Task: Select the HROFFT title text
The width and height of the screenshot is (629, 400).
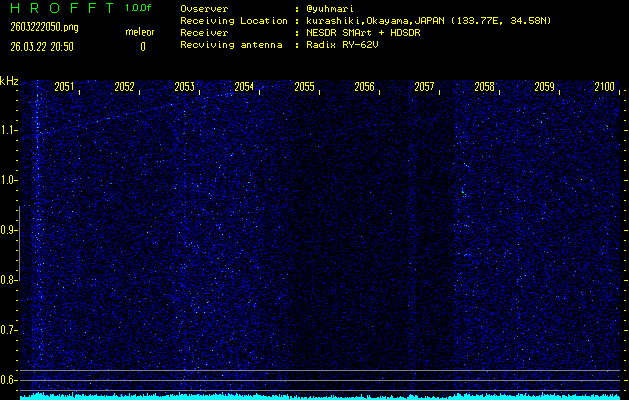Action: tap(62, 8)
